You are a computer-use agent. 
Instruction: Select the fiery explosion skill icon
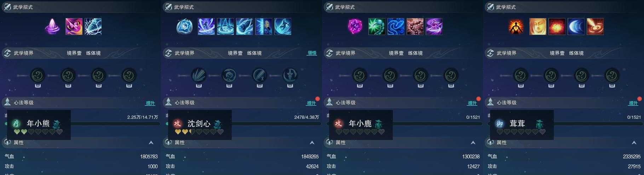pos(557,27)
